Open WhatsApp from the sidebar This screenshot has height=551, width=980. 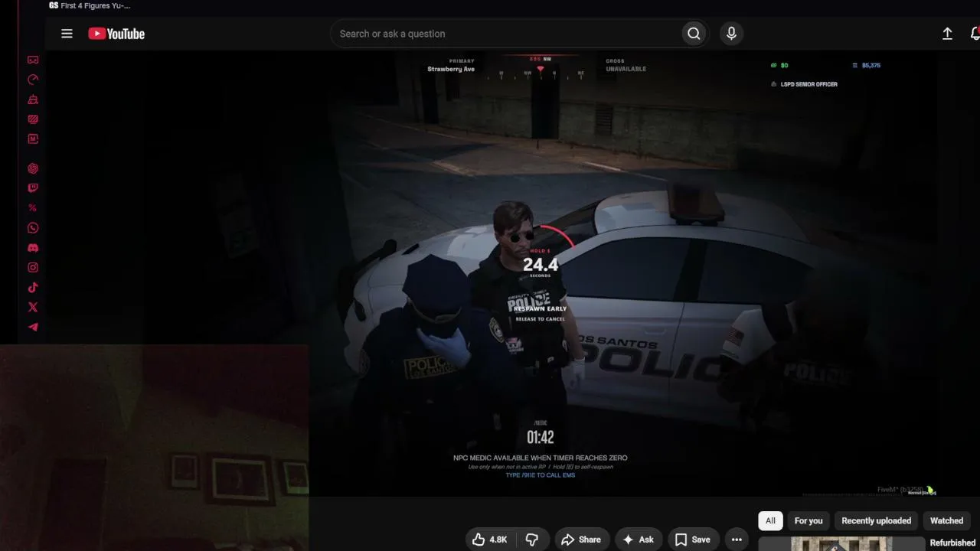33,228
